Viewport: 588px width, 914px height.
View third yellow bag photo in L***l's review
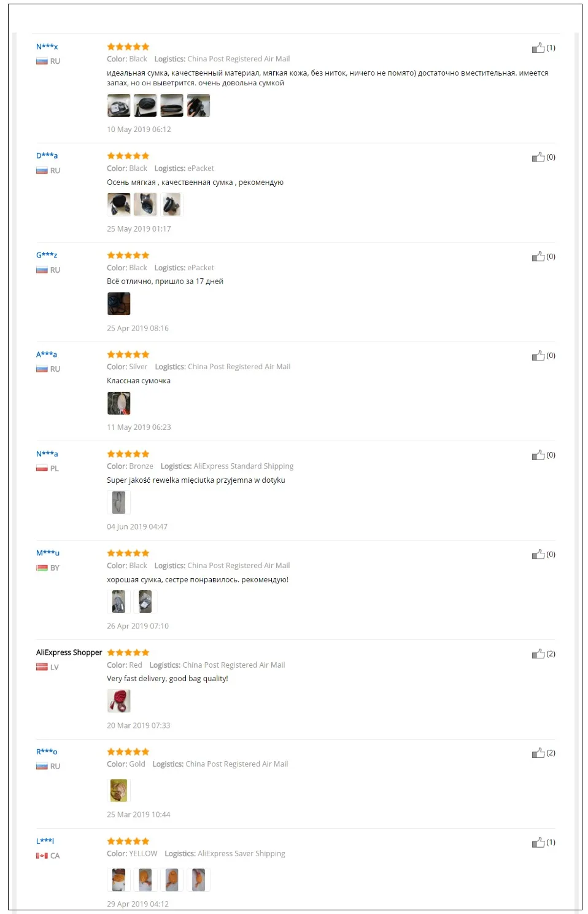172,880
